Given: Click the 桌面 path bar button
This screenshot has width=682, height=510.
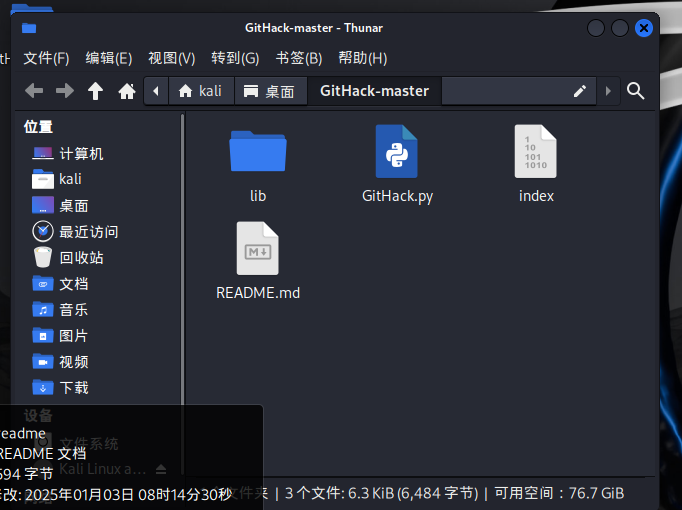Looking at the screenshot, I should pyautogui.click(x=271, y=91).
